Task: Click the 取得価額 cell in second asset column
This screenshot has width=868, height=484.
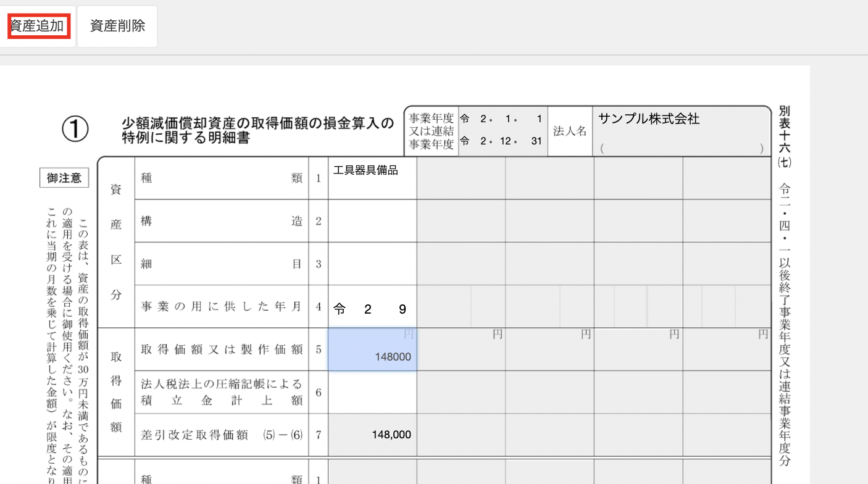Action: pos(461,350)
